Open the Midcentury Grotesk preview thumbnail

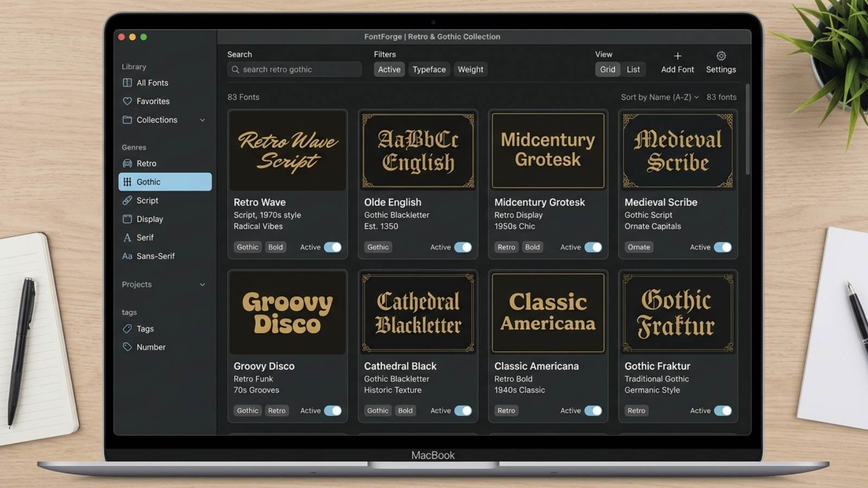click(x=548, y=151)
